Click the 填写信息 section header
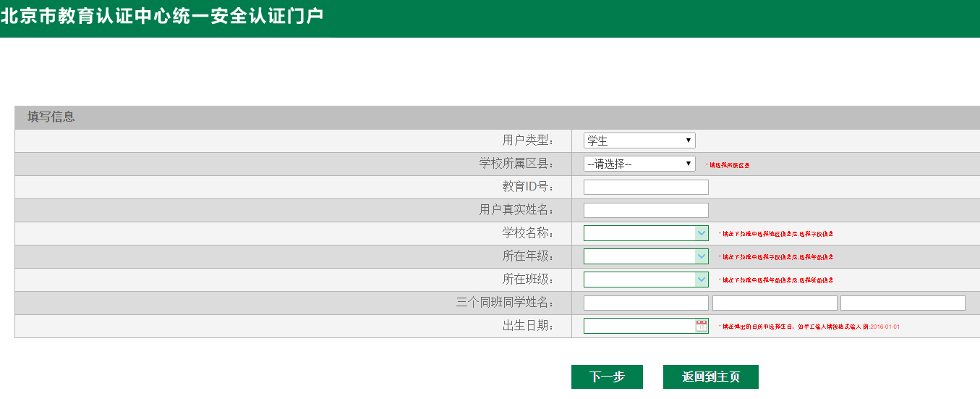 click(x=51, y=117)
